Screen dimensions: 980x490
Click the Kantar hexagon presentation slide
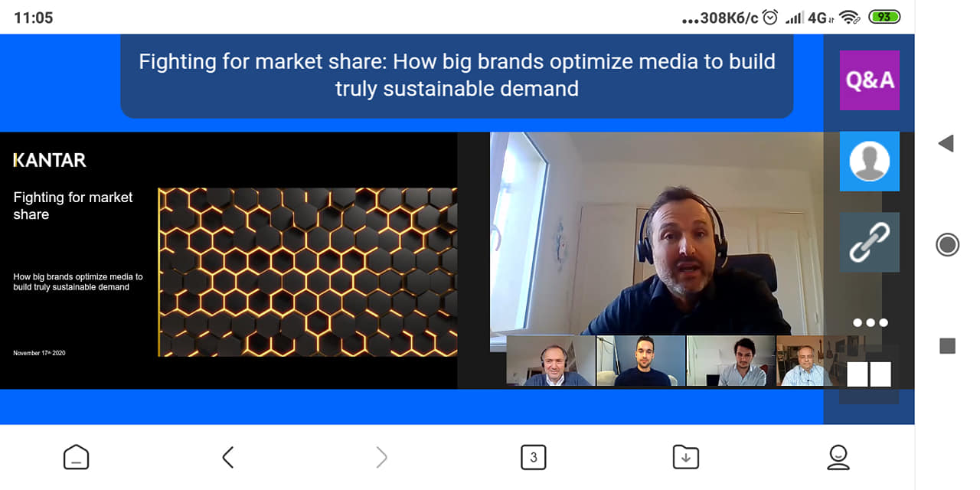pos(230,260)
